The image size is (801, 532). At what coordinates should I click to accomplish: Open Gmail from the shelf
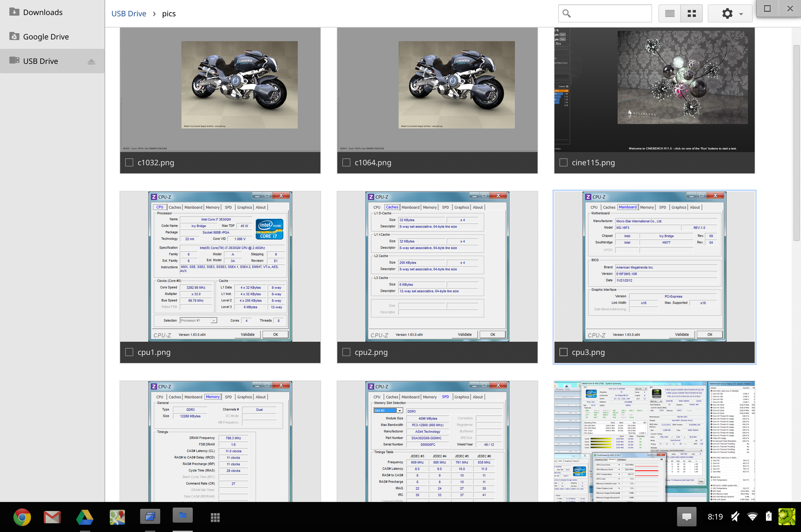[x=52, y=517]
